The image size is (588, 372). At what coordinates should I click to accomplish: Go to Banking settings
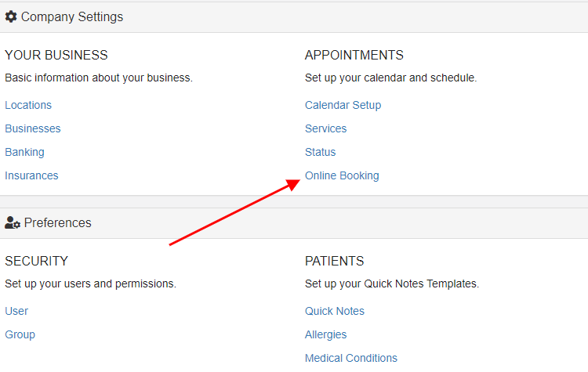tap(24, 152)
